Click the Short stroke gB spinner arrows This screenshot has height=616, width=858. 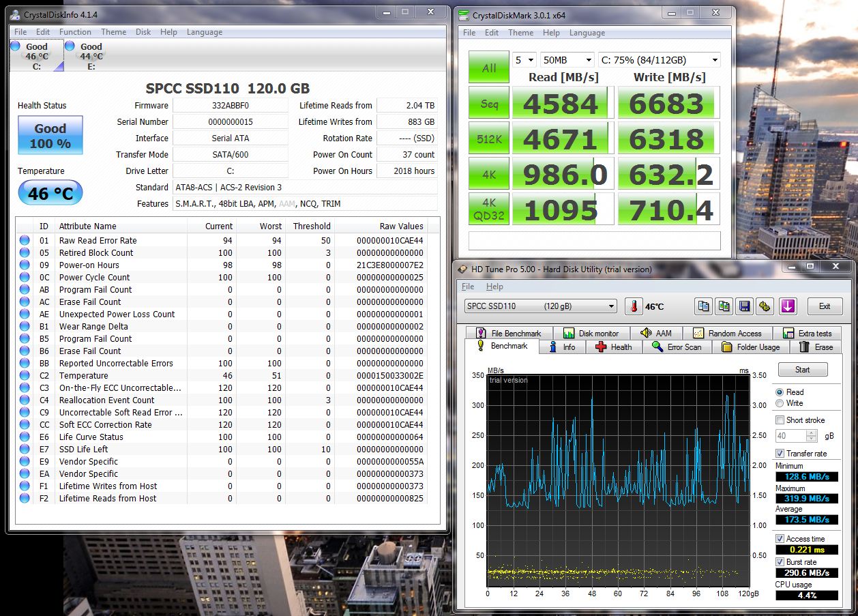pyautogui.click(x=812, y=436)
